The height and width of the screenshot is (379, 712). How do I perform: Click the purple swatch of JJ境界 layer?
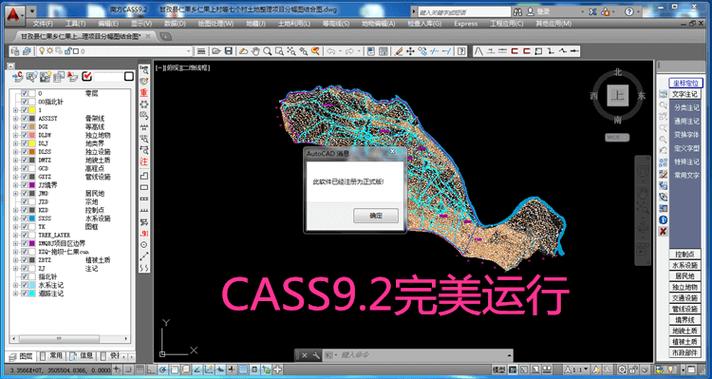[x=32, y=185]
